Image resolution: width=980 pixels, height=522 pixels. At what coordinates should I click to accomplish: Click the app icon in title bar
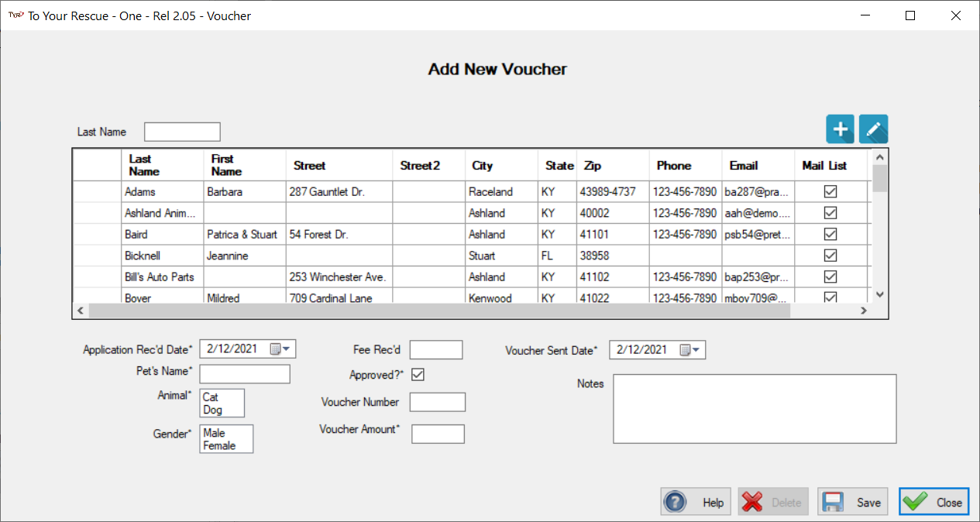(x=15, y=15)
